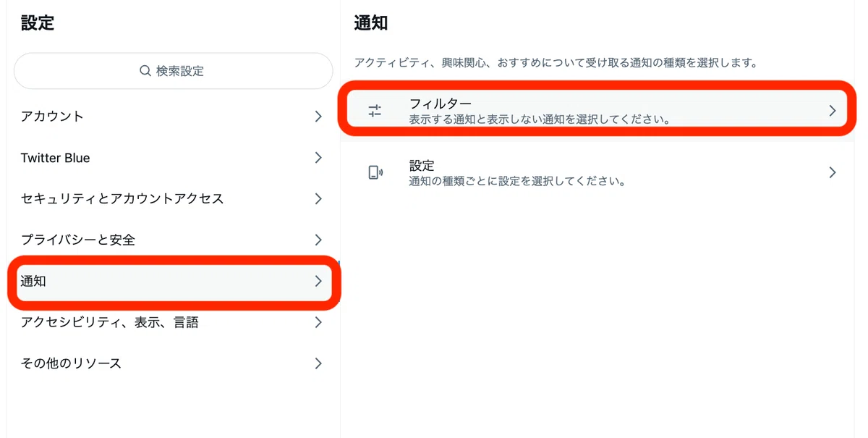868x438 pixels.
Task: Select the Twitter Blue menu item
Action: (x=173, y=158)
